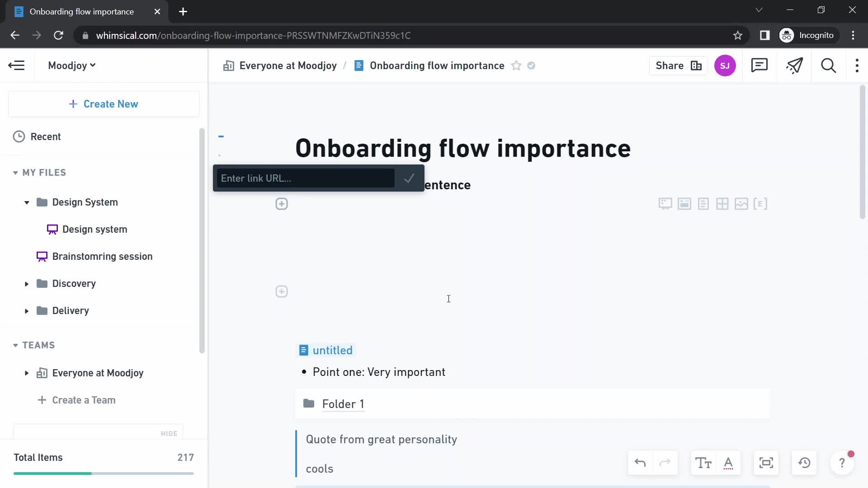Screen dimensions: 868x488
Task: Expand the Everyone at Moodjoy team
Action: [x=27, y=372]
